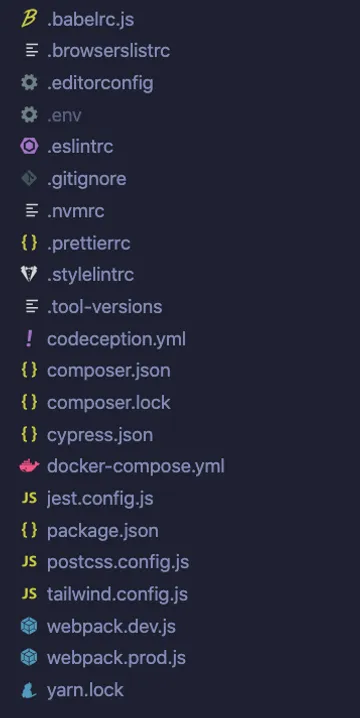Open package.json
This screenshot has width=360, height=718.
103,531
